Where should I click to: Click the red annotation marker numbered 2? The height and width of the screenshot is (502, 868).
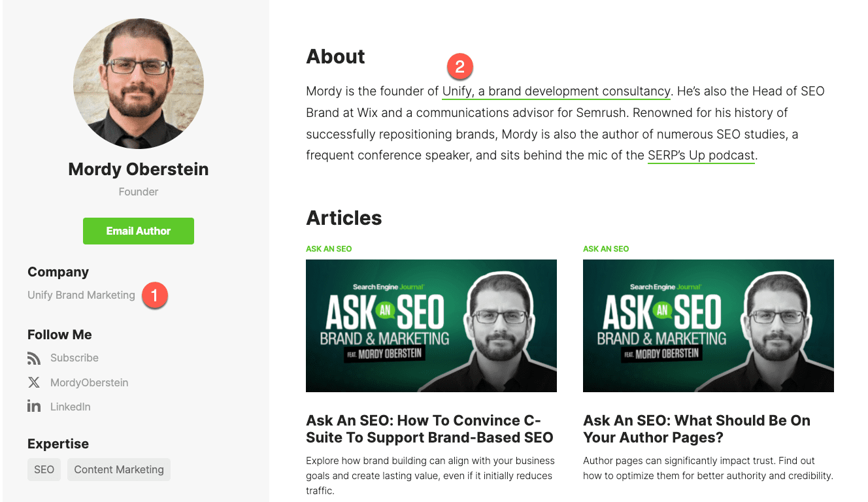tap(459, 67)
